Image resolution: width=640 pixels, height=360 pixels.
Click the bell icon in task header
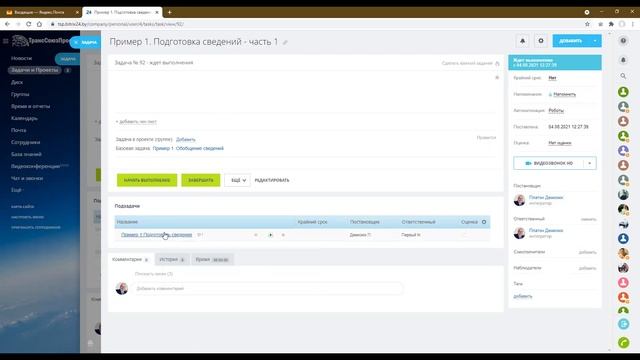point(522,41)
